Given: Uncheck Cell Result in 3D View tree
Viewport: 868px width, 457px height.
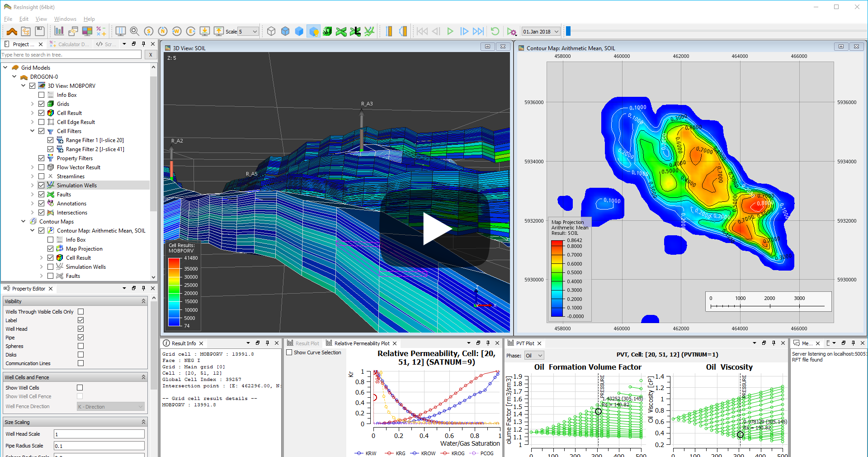Looking at the screenshot, I should tap(41, 113).
